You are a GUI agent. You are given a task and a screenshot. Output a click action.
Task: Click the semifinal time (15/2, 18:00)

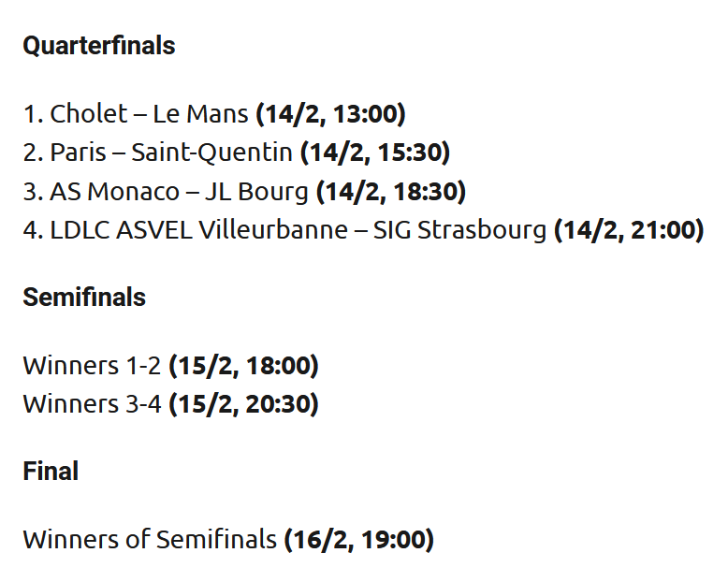(x=243, y=366)
